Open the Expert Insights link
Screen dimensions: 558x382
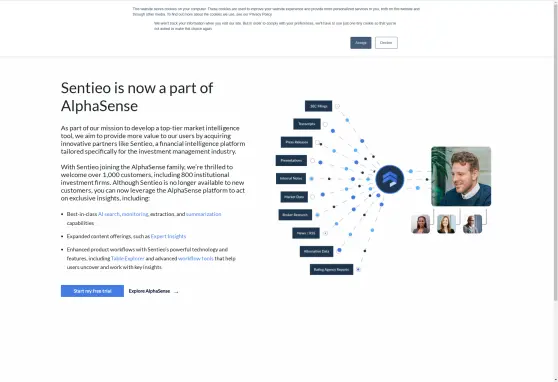[168, 236]
